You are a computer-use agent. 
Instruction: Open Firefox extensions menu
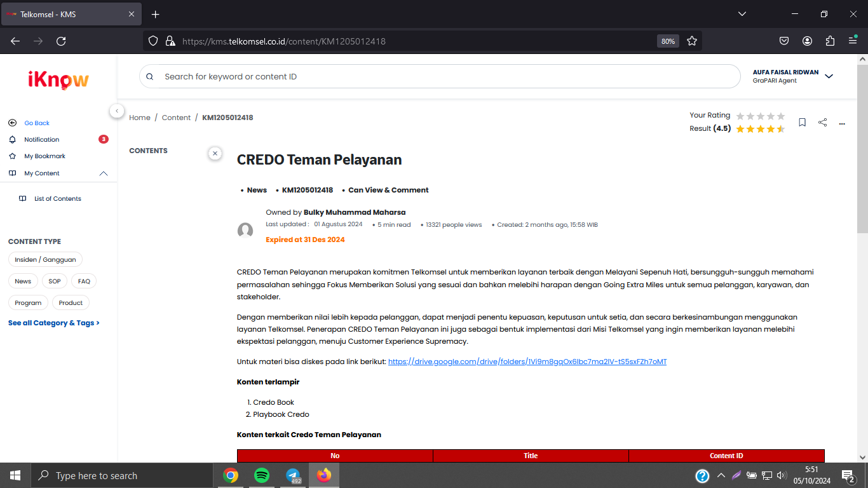tap(830, 41)
